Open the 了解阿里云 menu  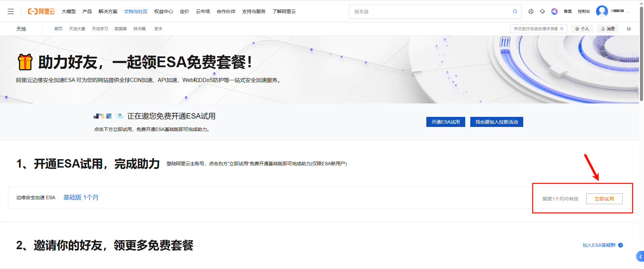[x=284, y=11]
